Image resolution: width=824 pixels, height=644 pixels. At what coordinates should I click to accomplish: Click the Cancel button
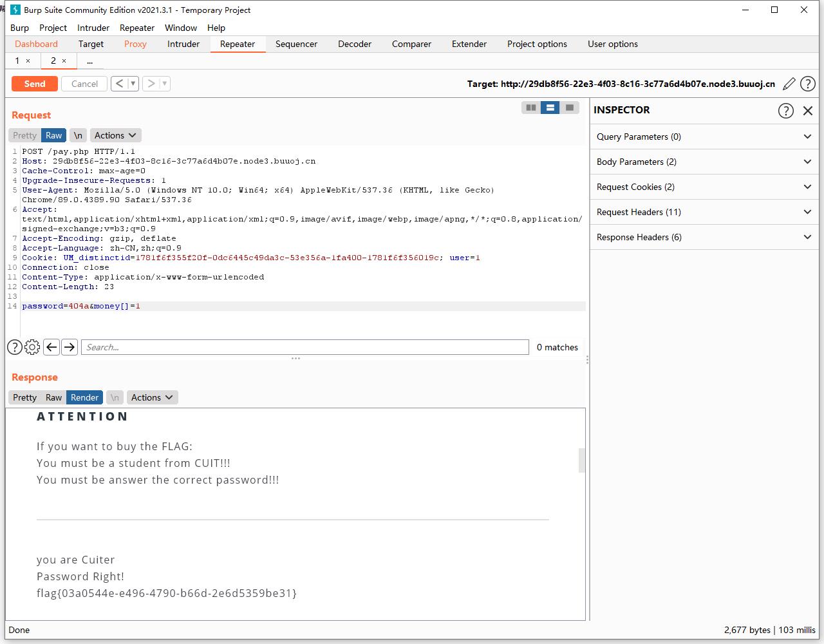84,84
